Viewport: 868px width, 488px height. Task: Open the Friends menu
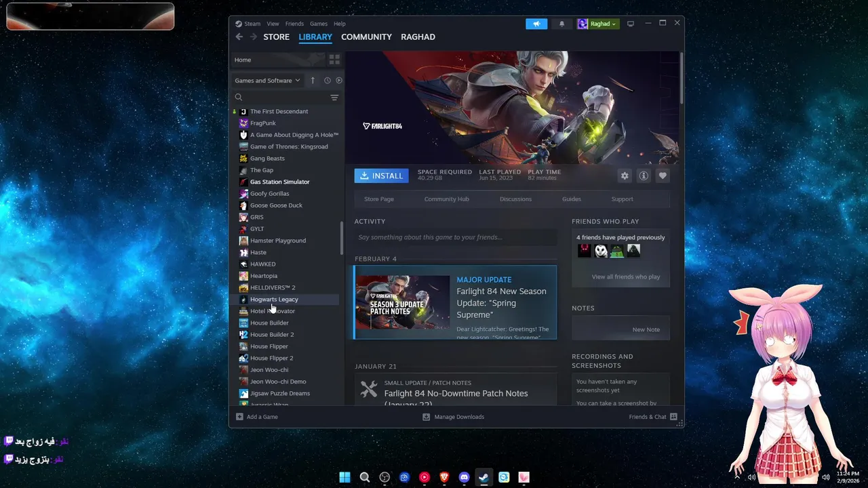[x=294, y=24]
